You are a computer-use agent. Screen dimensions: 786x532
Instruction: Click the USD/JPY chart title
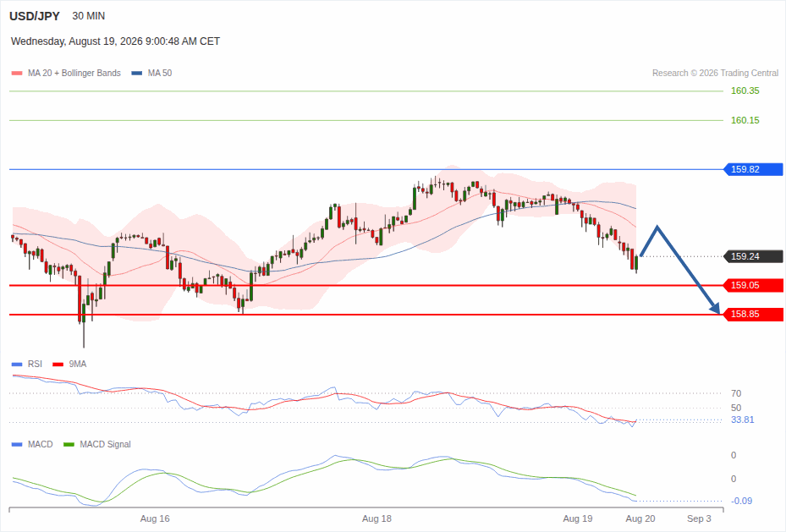click(34, 16)
